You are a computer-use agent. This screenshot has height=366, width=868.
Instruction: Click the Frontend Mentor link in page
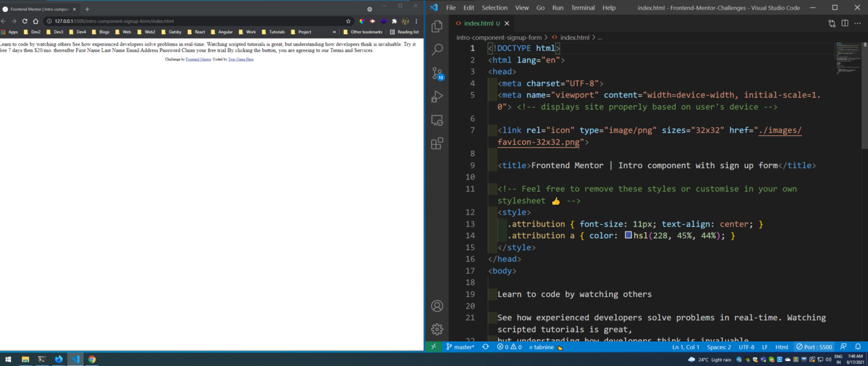pos(198,59)
